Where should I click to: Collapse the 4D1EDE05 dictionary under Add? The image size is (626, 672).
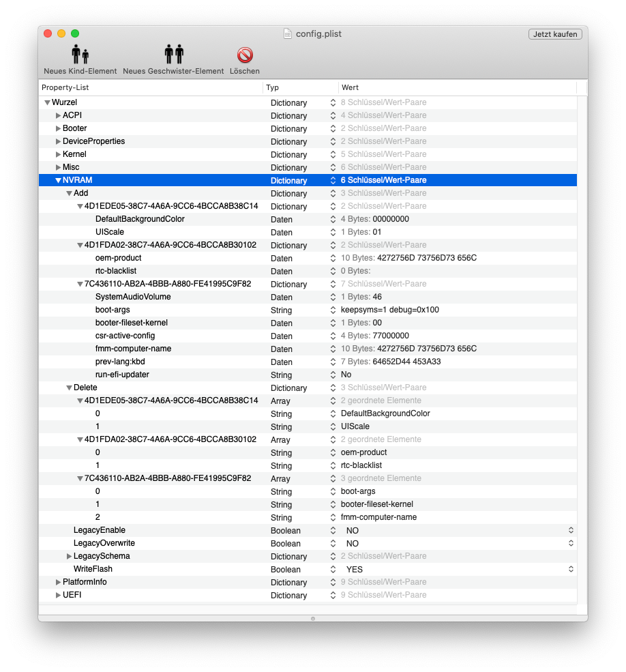[x=80, y=207]
